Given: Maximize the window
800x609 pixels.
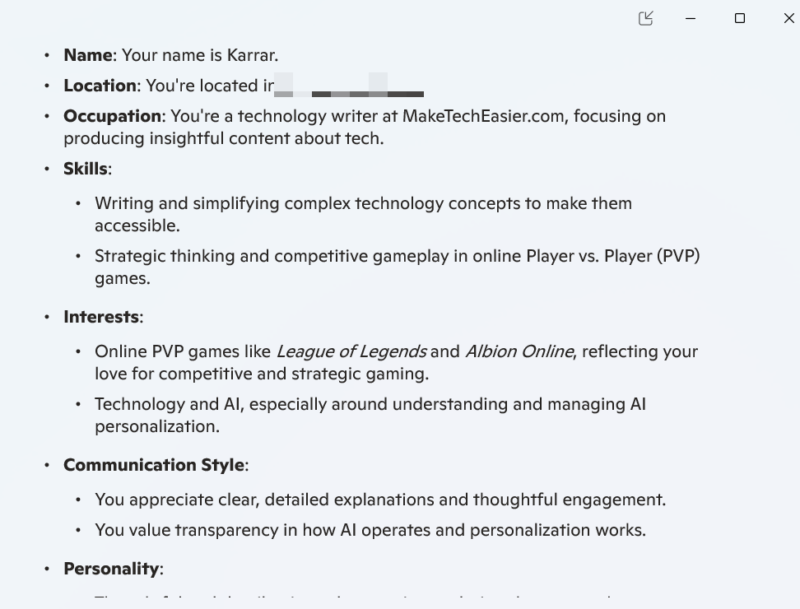Looking at the screenshot, I should point(739,18).
